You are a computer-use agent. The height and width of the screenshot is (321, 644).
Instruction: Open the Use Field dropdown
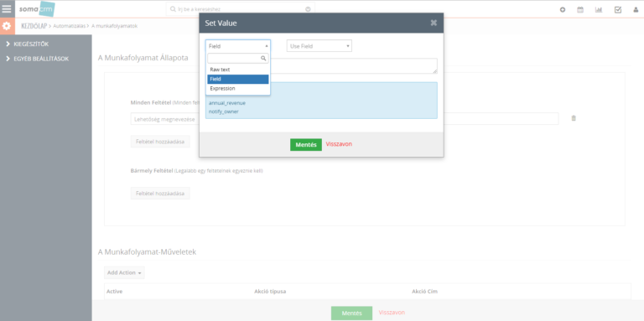[x=319, y=46]
